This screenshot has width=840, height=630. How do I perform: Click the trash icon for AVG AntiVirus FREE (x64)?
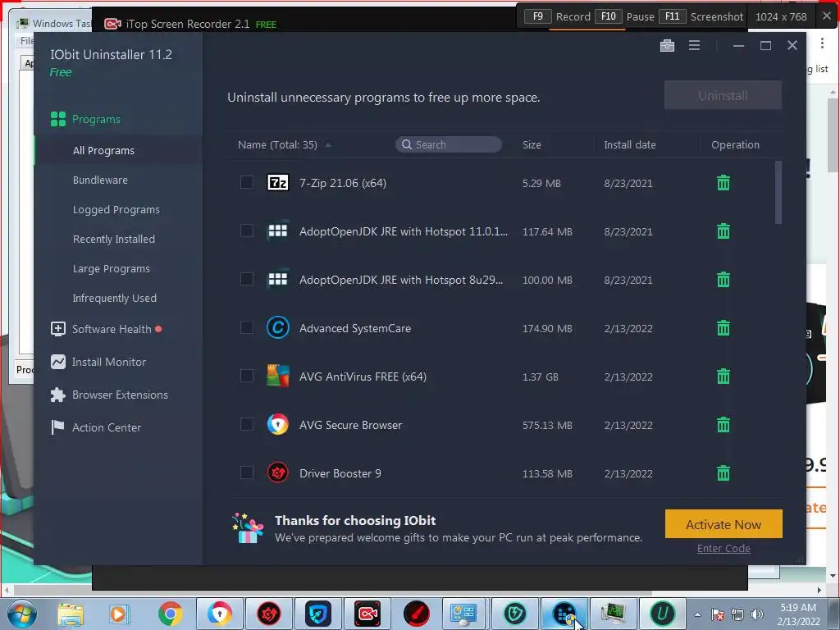724,376
